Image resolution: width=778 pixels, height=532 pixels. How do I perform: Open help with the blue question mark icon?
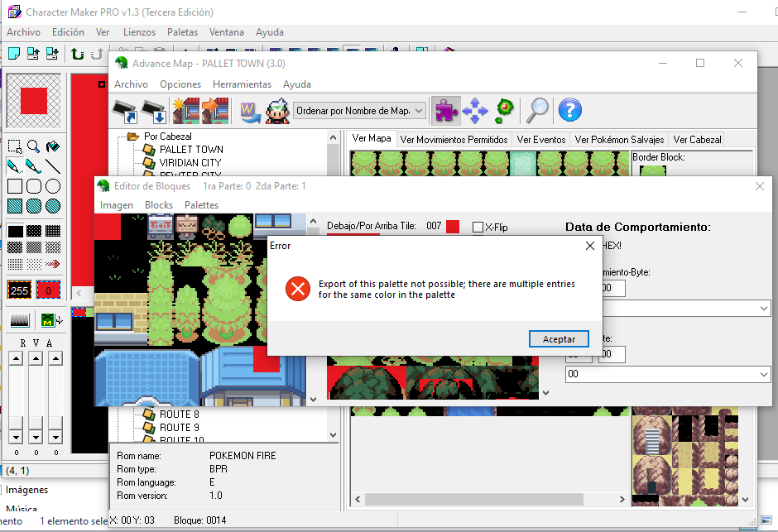[570, 110]
